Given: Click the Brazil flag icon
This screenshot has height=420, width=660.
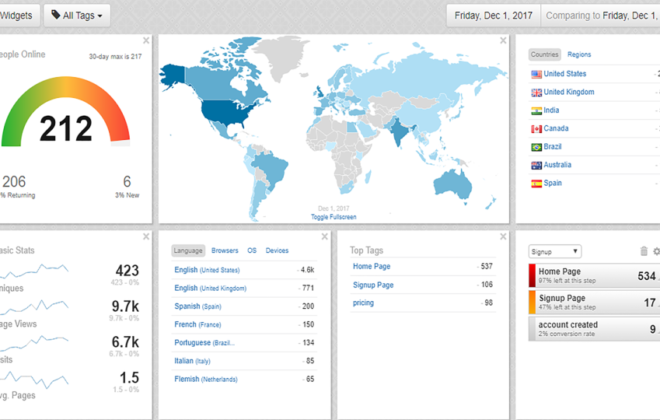Looking at the screenshot, I should [x=536, y=147].
